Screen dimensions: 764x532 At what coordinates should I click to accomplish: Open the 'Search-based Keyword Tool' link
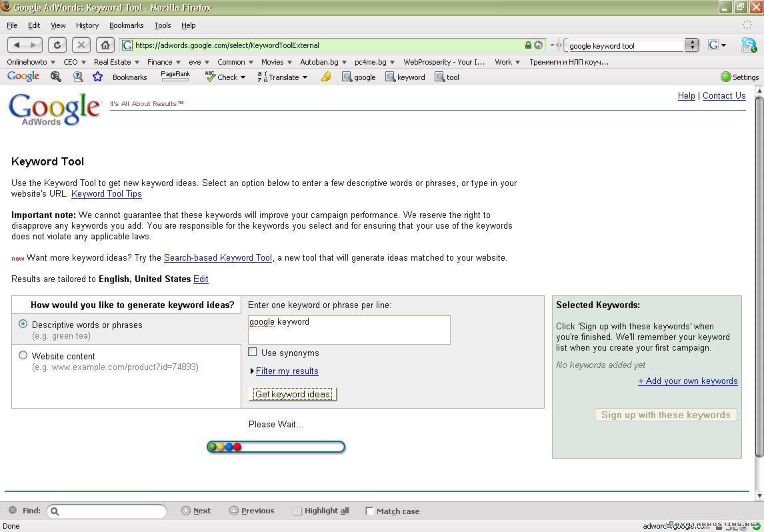pos(218,258)
